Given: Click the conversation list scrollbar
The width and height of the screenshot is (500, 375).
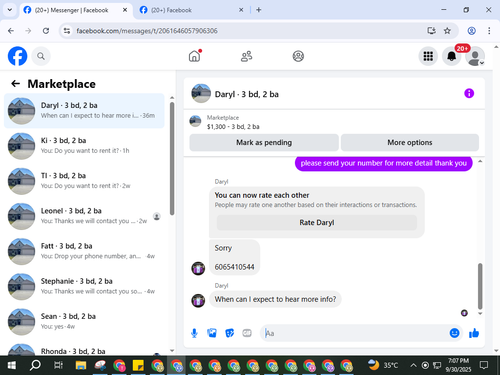Looking at the screenshot, I should pos(172,158).
